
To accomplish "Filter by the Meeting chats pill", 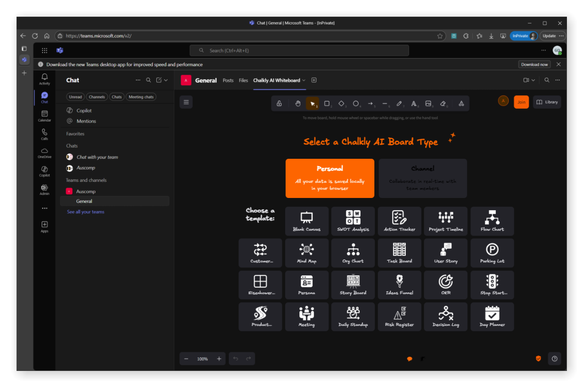I will [142, 97].
